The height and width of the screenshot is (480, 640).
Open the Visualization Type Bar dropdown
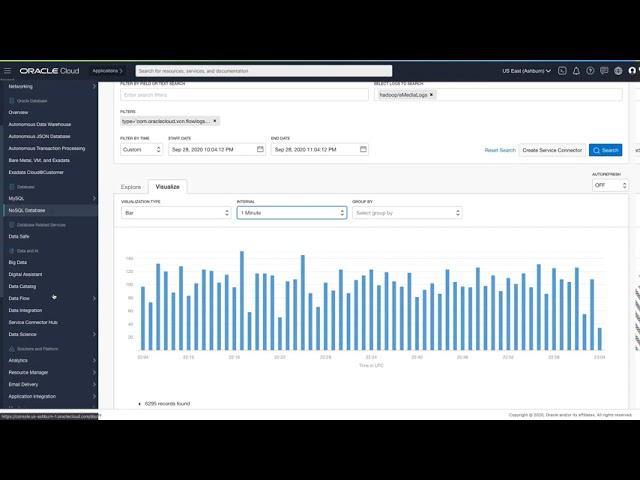pyautogui.click(x=176, y=213)
